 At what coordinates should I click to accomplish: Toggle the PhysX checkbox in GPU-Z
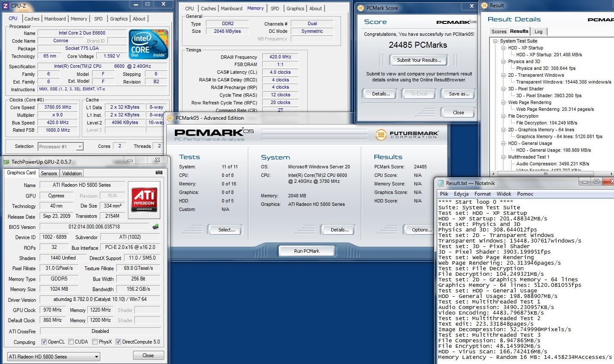[x=95, y=342]
